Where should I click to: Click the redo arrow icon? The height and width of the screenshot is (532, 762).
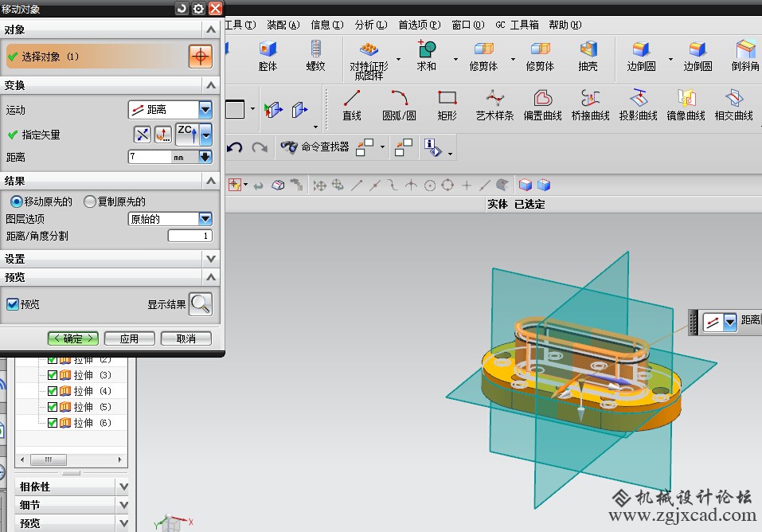pyautogui.click(x=260, y=147)
